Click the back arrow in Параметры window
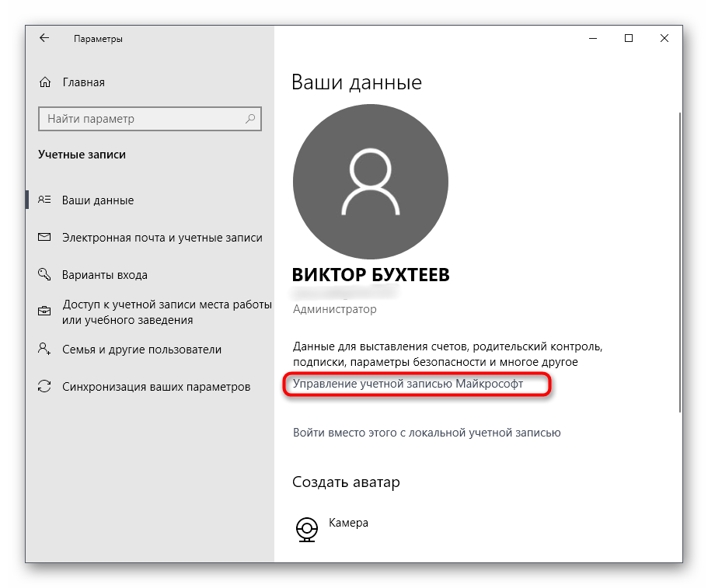 click(x=44, y=38)
